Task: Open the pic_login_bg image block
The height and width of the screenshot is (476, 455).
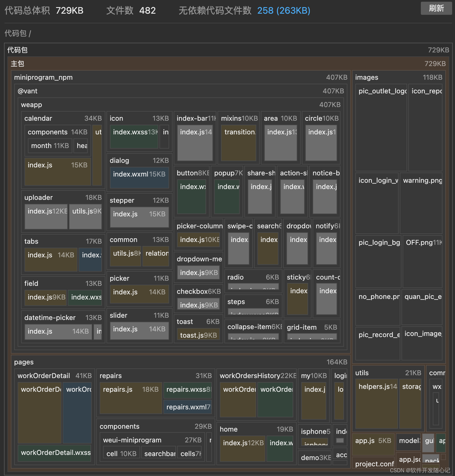Action: point(378,261)
